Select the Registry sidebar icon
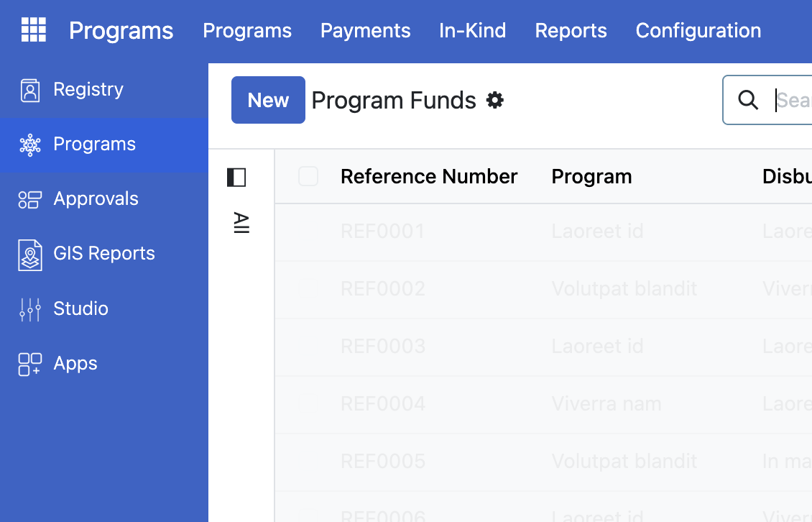 (x=29, y=89)
